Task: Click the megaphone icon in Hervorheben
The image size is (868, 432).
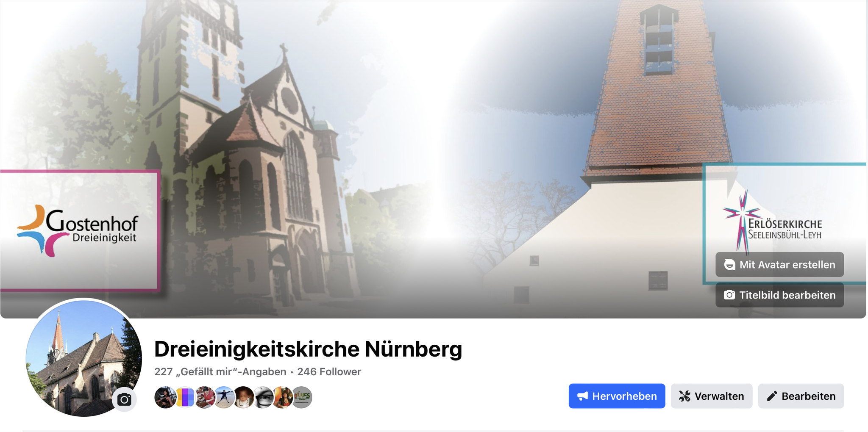Action: point(583,396)
